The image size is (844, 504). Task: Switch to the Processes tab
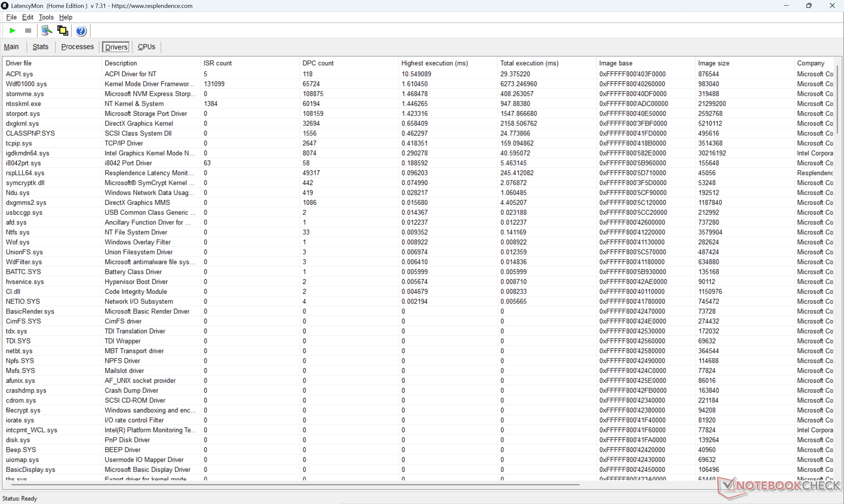[77, 46]
